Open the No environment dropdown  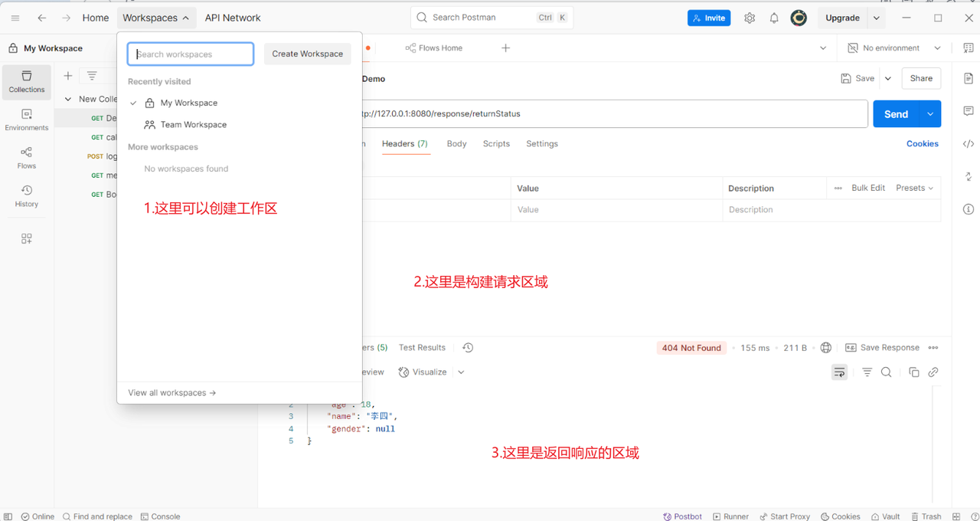point(893,48)
